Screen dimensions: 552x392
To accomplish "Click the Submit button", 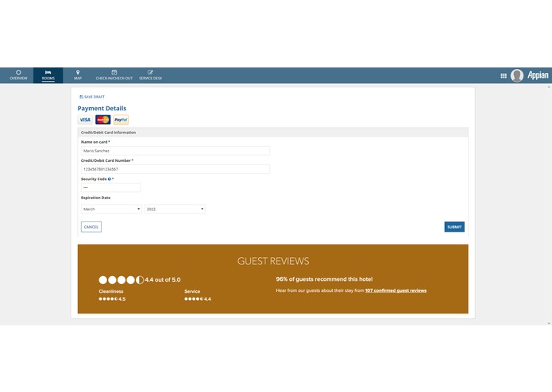I will (x=454, y=227).
